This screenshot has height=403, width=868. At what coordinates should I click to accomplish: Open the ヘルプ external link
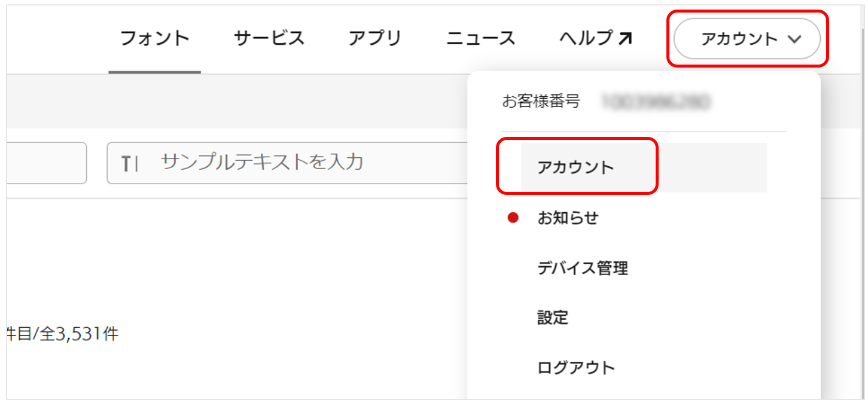[x=586, y=39]
